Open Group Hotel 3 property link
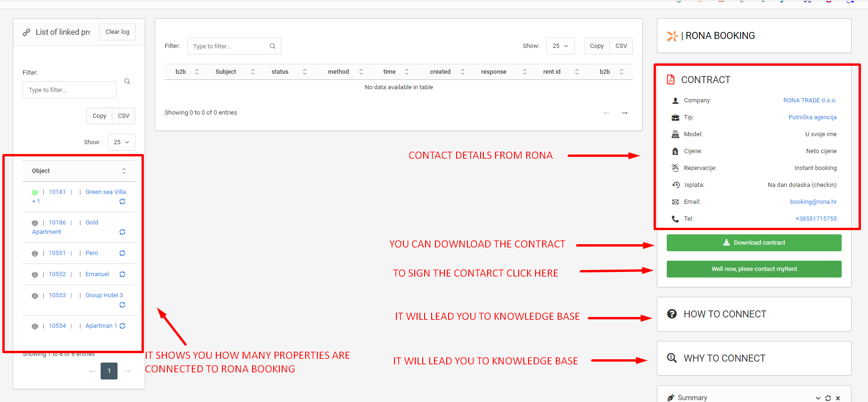This screenshot has width=868, height=402. coord(104,295)
